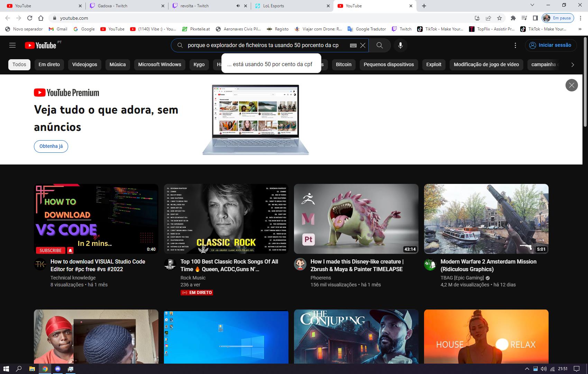The height and width of the screenshot is (374, 588).
Task: Open the virtual keyboard in search box
Action: 353,45
